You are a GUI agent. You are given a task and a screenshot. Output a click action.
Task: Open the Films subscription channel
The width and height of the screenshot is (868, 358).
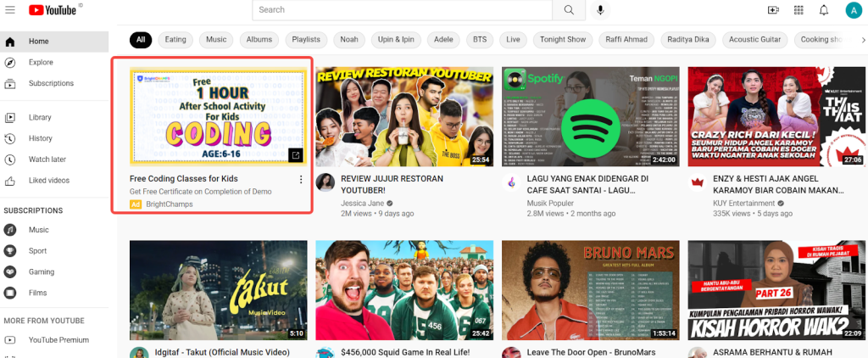click(x=54, y=294)
